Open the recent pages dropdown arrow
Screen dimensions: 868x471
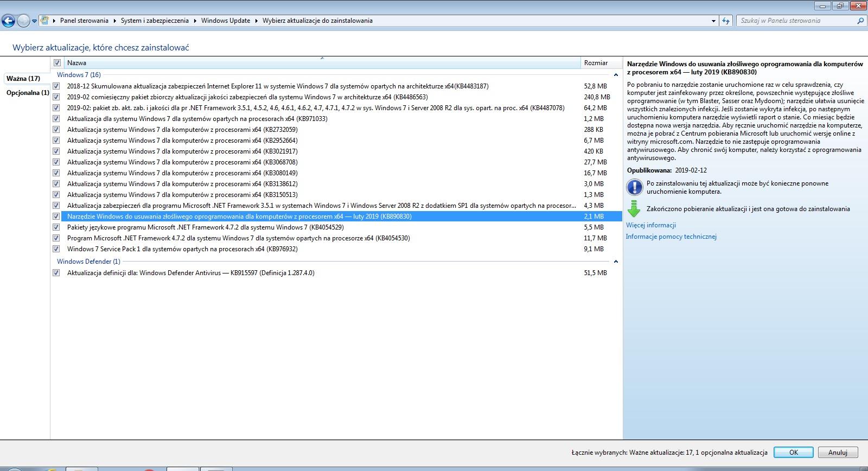[34, 21]
